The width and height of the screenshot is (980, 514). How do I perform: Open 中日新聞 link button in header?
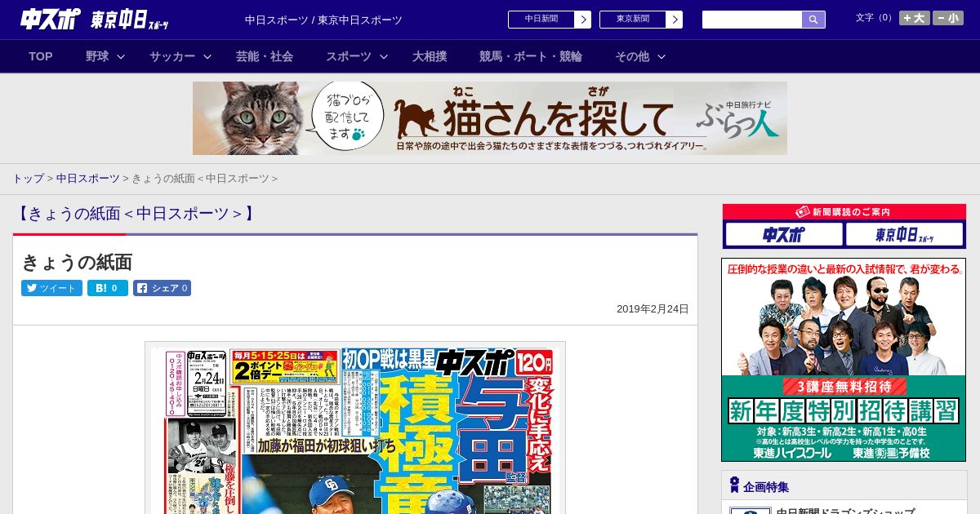pyautogui.click(x=541, y=20)
